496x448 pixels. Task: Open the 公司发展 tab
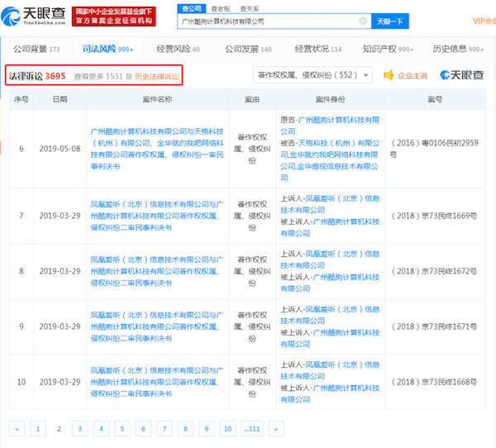pyautogui.click(x=248, y=49)
